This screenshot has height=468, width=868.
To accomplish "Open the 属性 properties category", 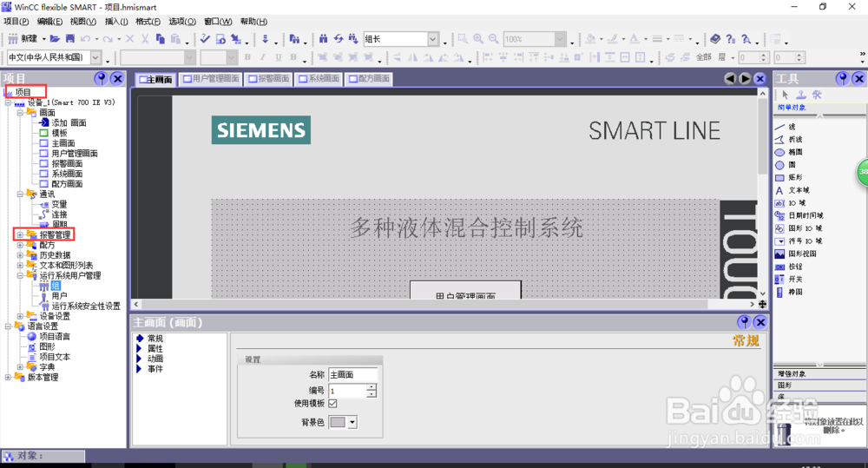I will point(155,348).
